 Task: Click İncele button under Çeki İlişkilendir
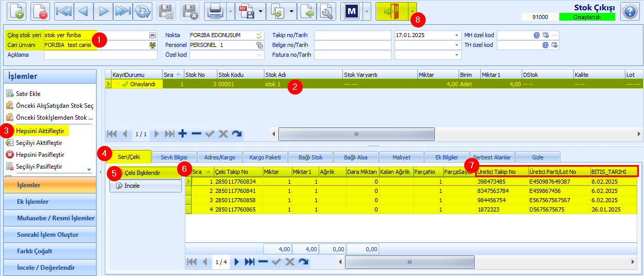(146, 186)
